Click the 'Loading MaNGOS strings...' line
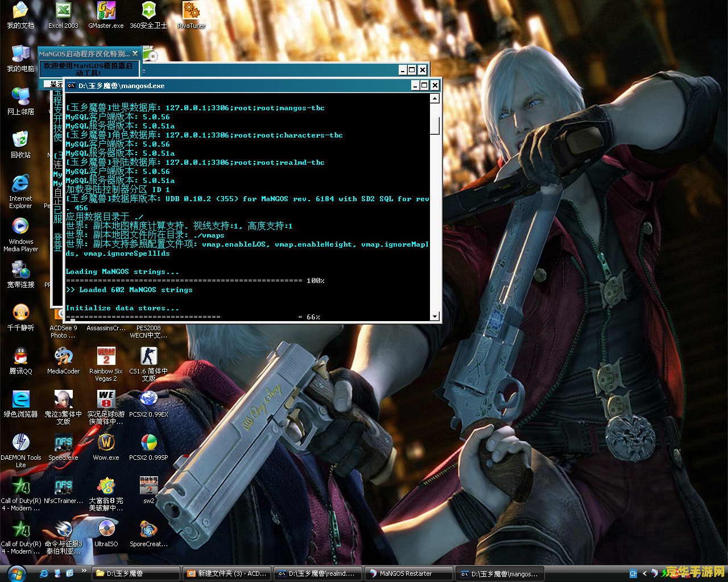The height and width of the screenshot is (582, 728). click(x=122, y=272)
